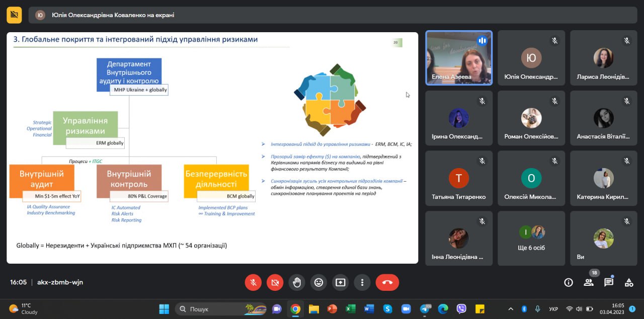Click the Present now screen share icon
This screenshot has width=644, height=319.
pos(340,282)
